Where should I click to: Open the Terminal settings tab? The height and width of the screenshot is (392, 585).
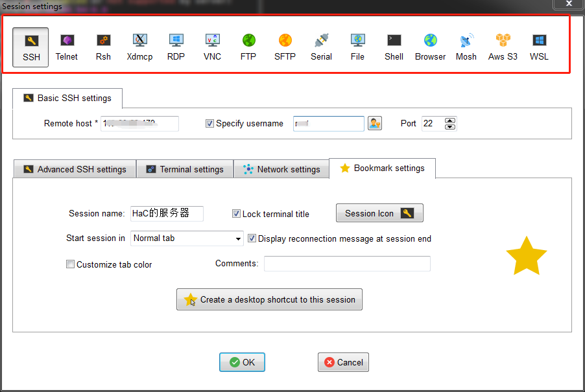pos(185,169)
